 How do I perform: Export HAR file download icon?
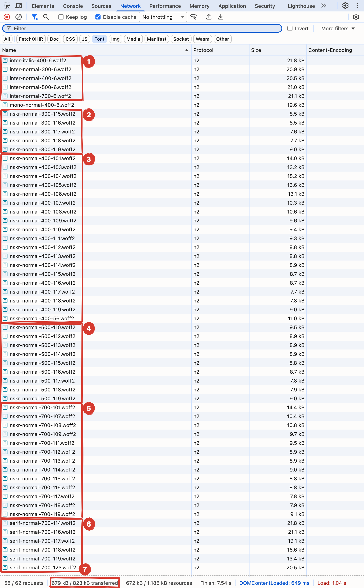221,17
